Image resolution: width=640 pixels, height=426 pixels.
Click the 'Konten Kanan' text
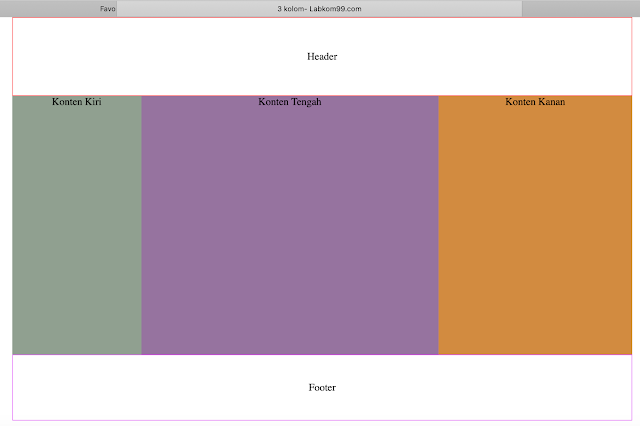pyautogui.click(x=535, y=102)
